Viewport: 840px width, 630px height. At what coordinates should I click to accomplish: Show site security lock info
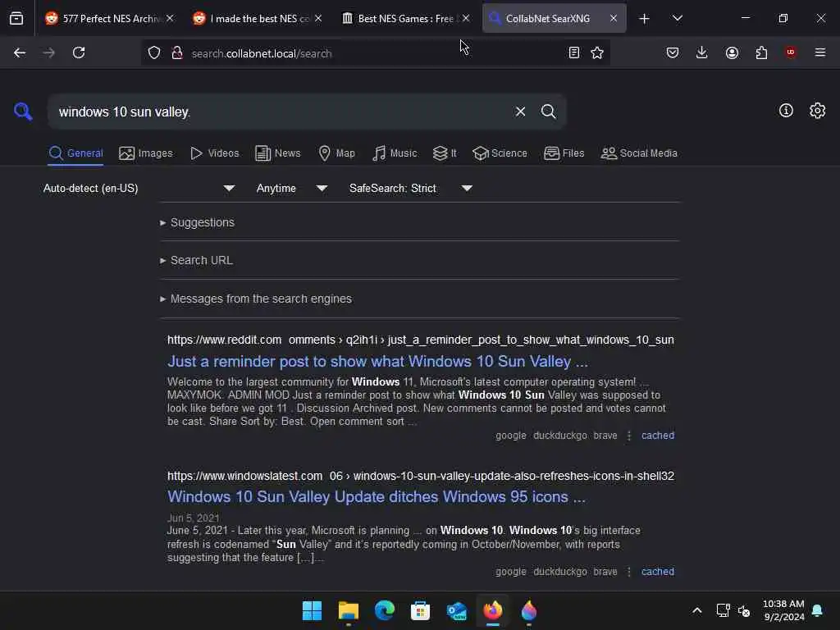[x=177, y=52]
